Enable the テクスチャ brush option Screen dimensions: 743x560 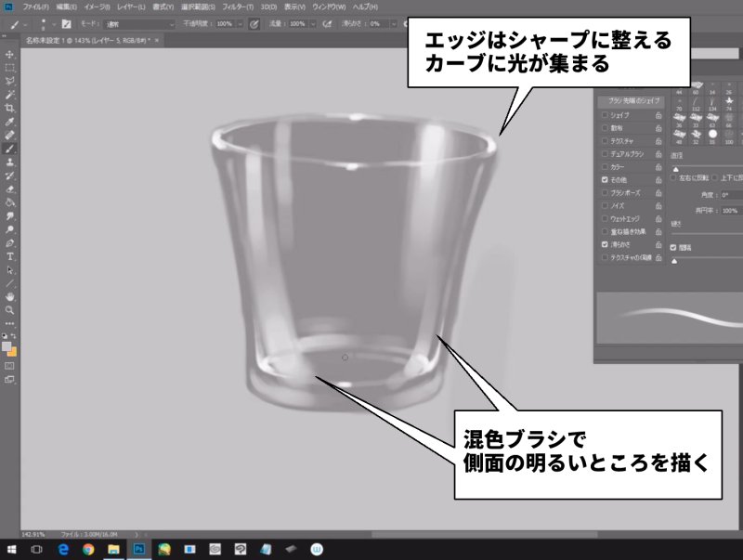pyautogui.click(x=604, y=138)
